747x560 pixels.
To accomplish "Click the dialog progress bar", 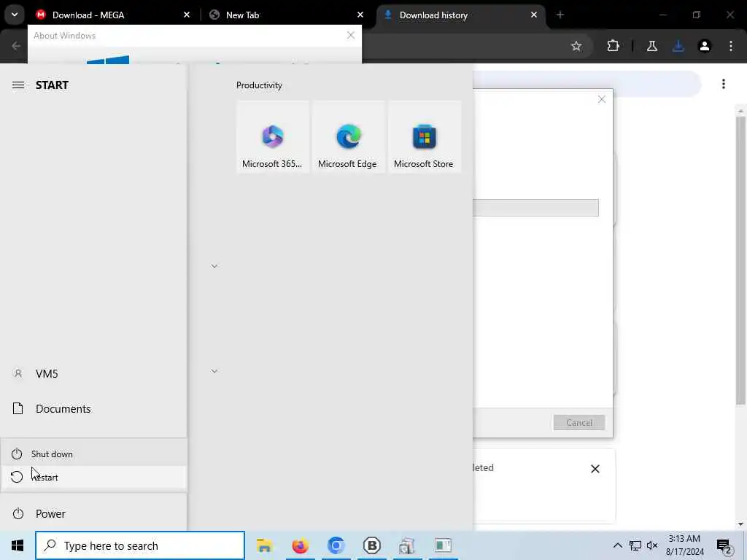I will (x=536, y=208).
